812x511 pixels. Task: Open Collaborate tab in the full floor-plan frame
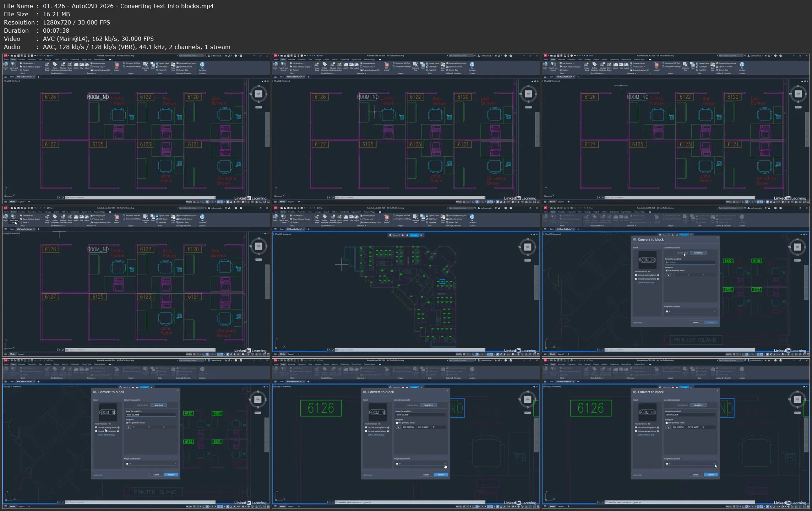pos(344,212)
